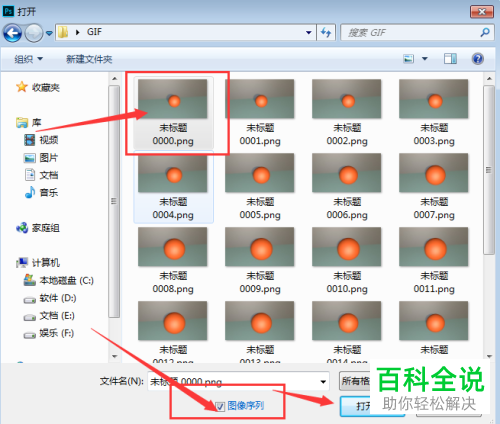Expand the address bar path dropdown
Screen dimensions: 500x424
309,33
